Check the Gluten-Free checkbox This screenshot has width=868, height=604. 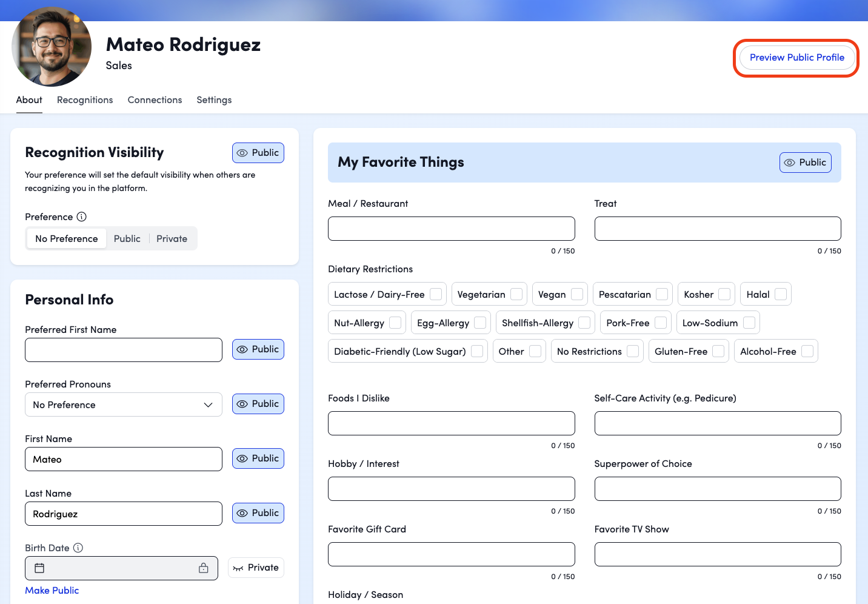click(x=718, y=352)
